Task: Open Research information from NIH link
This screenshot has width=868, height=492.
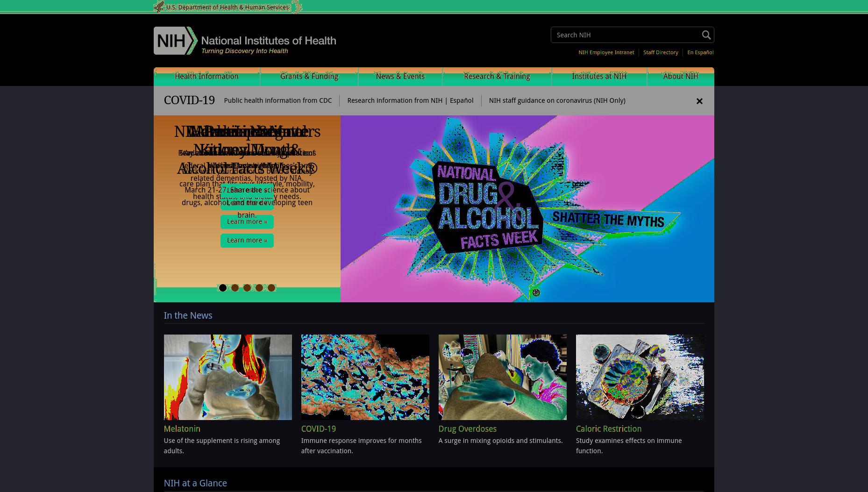Action: click(x=395, y=101)
